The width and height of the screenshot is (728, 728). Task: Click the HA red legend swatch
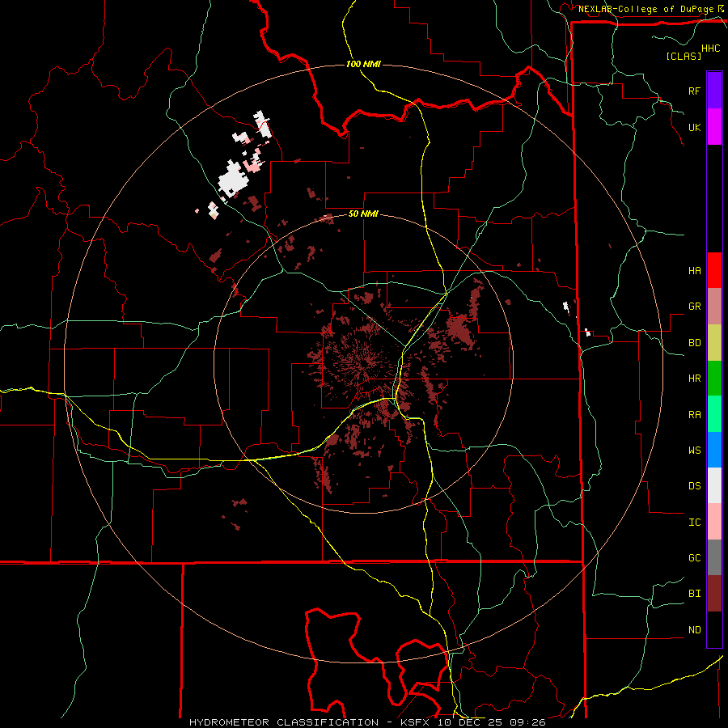coord(714,270)
